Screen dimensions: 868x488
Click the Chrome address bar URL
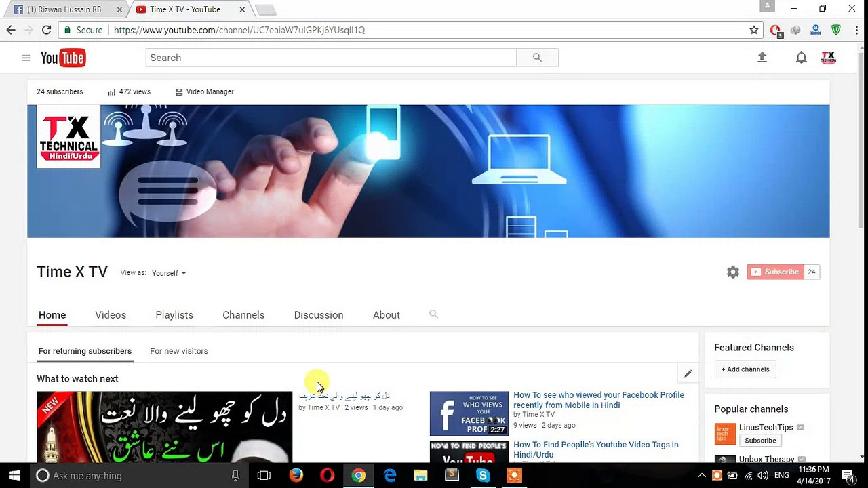click(x=239, y=30)
